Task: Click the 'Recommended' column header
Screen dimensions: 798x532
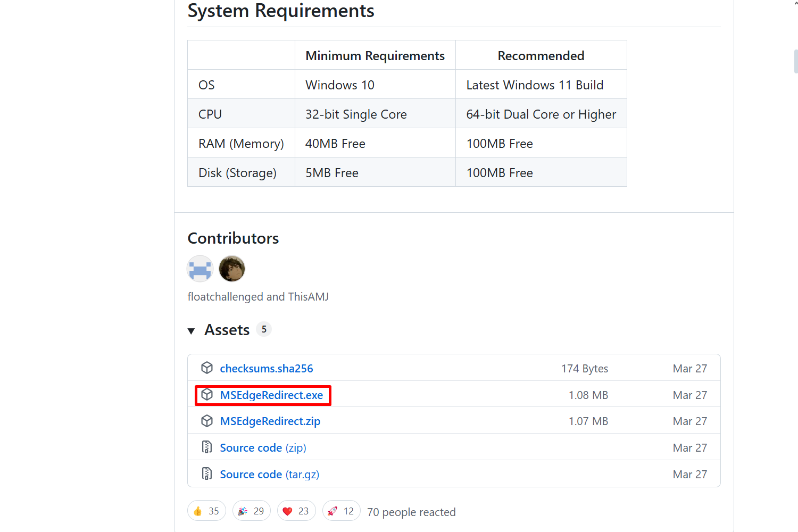Action: point(541,55)
